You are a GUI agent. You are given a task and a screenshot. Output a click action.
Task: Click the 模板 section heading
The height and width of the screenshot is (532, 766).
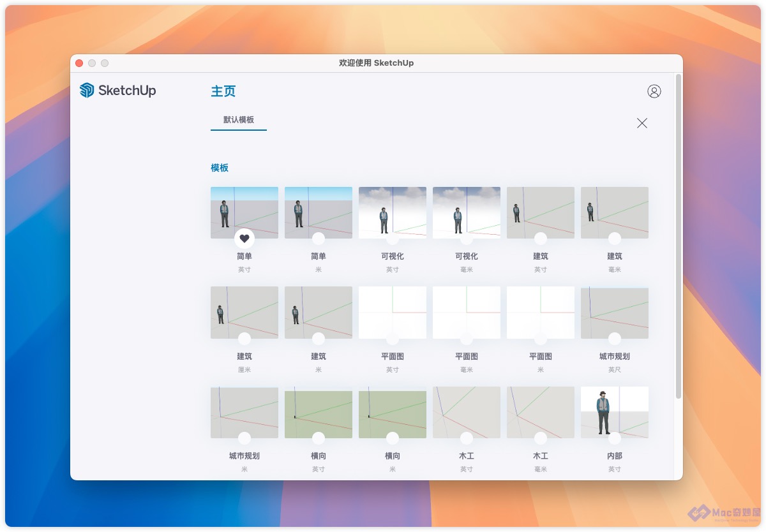click(220, 168)
